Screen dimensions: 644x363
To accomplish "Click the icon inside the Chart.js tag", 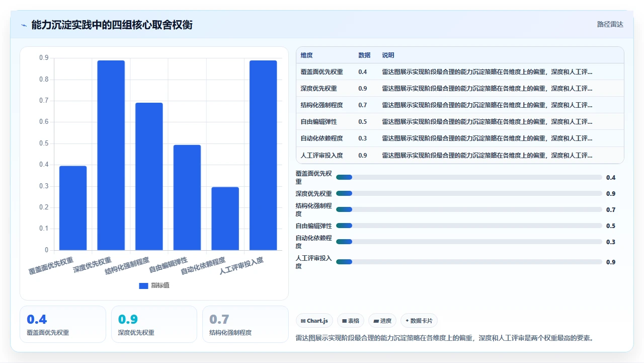I will [x=303, y=321].
